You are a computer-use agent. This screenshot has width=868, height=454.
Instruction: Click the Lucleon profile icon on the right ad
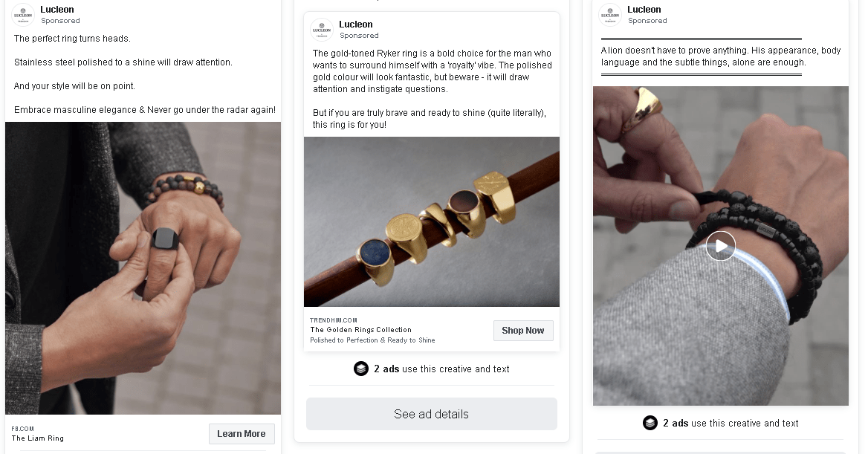pos(609,14)
